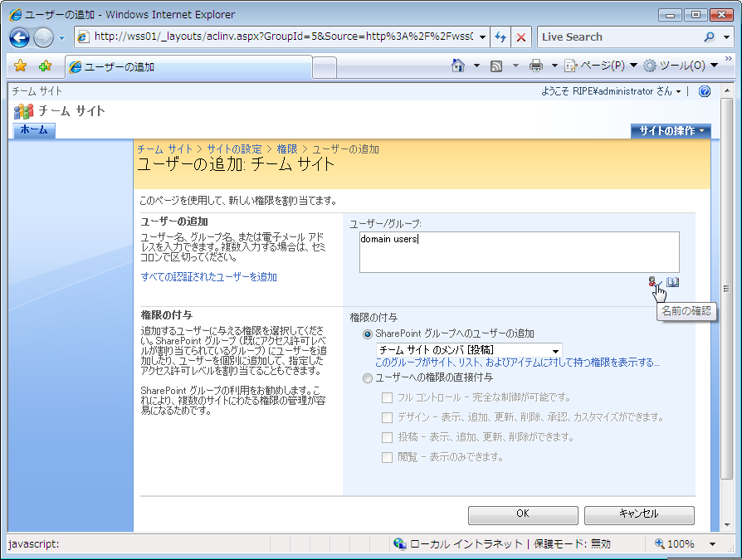Click the Refresh page icon

pyautogui.click(x=500, y=37)
